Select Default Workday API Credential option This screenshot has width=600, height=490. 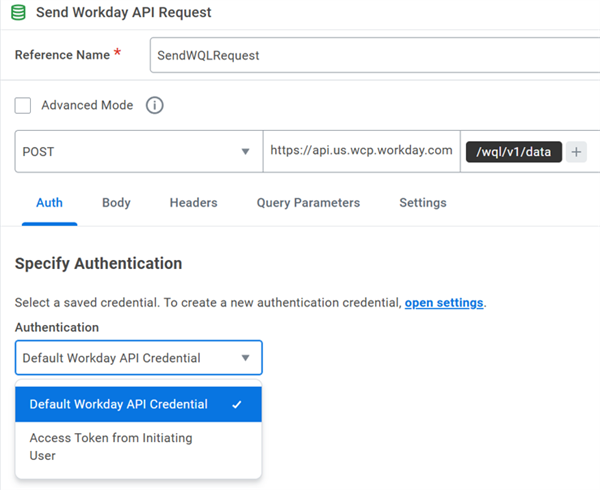pos(139,404)
